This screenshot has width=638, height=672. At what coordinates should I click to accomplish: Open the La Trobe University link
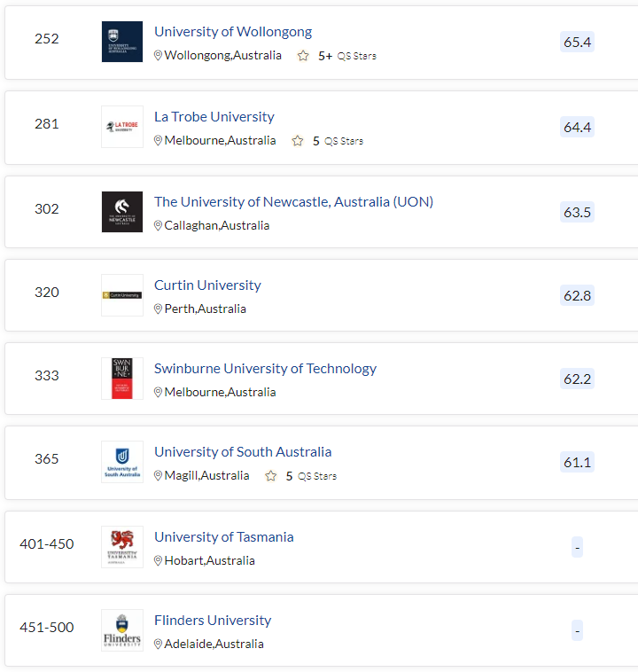coord(214,116)
